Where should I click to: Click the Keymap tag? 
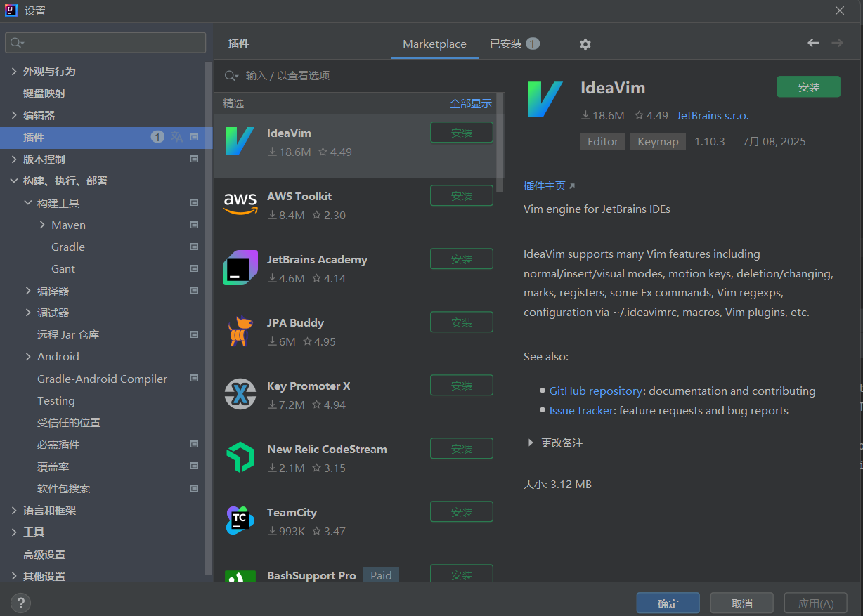(658, 141)
